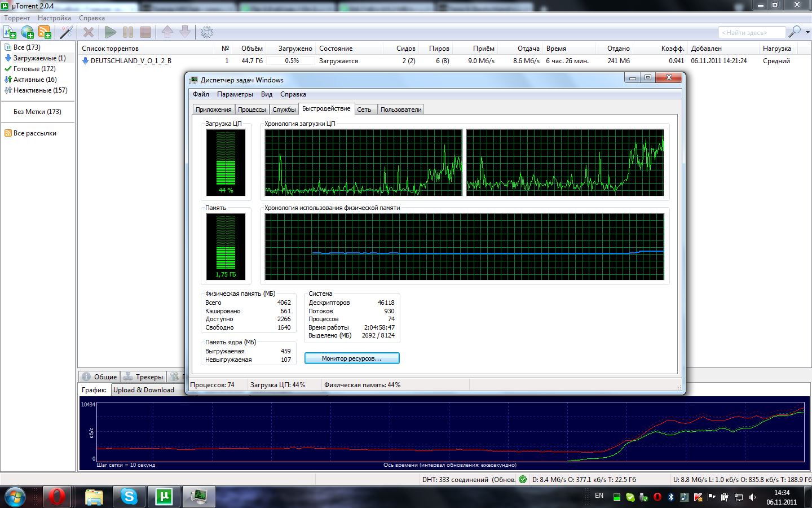Select the Готовые (172) category
The width and height of the screenshot is (812, 508).
tap(34, 69)
